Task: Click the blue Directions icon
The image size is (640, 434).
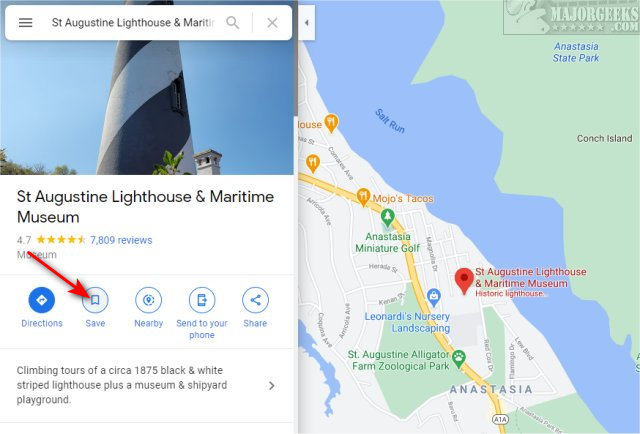Action: coord(42,300)
